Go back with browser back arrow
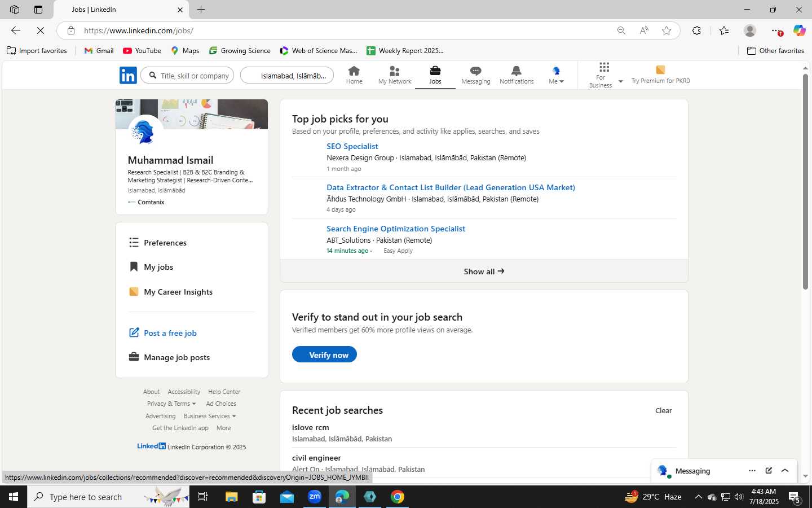The image size is (812, 508). tap(16, 30)
